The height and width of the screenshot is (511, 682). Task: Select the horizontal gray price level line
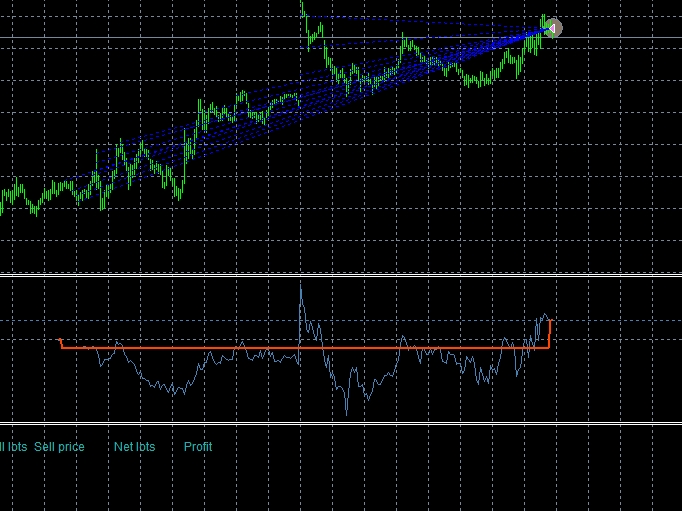[x=200, y=38]
